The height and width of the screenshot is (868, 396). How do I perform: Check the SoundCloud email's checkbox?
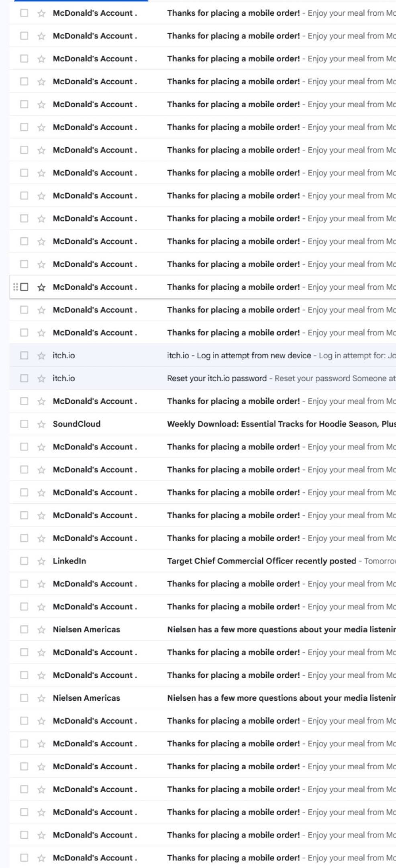24,424
